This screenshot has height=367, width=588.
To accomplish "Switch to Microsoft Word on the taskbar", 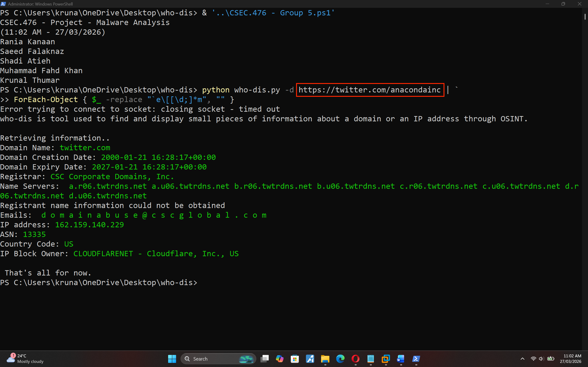I will [401, 359].
